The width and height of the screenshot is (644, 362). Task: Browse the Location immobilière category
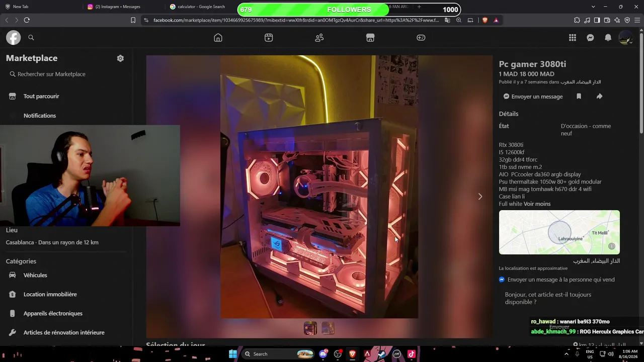(50, 294)
